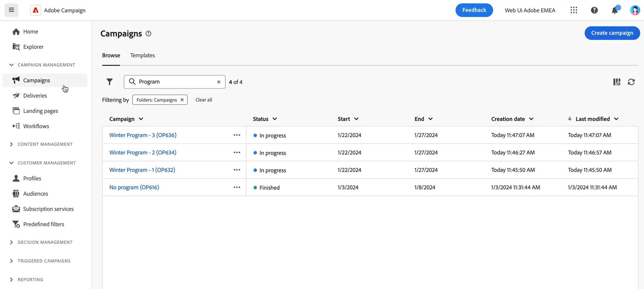Image resolution: width=644 pixels, height=289 pixels.
Task: Click Create campaign button
Action: 612,33
